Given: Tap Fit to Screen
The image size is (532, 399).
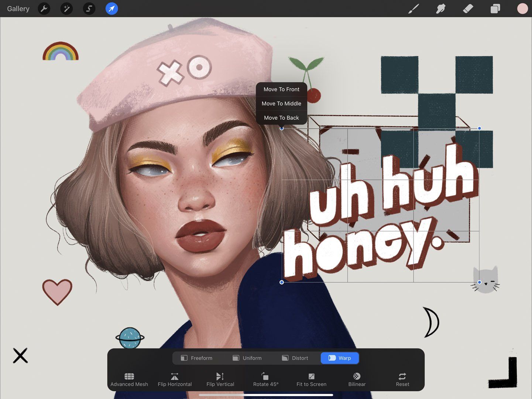Looking at the screenshot, I should [311, 379].
